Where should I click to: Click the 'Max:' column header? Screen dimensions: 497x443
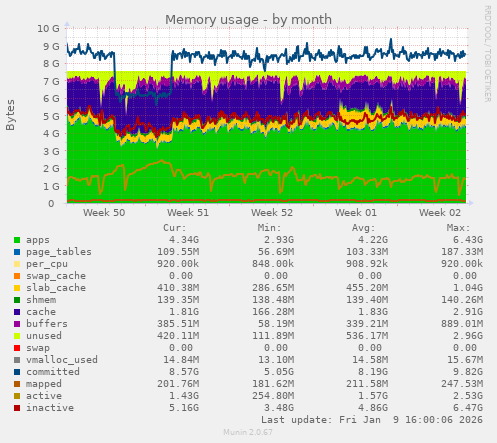(x=458, y=228)
